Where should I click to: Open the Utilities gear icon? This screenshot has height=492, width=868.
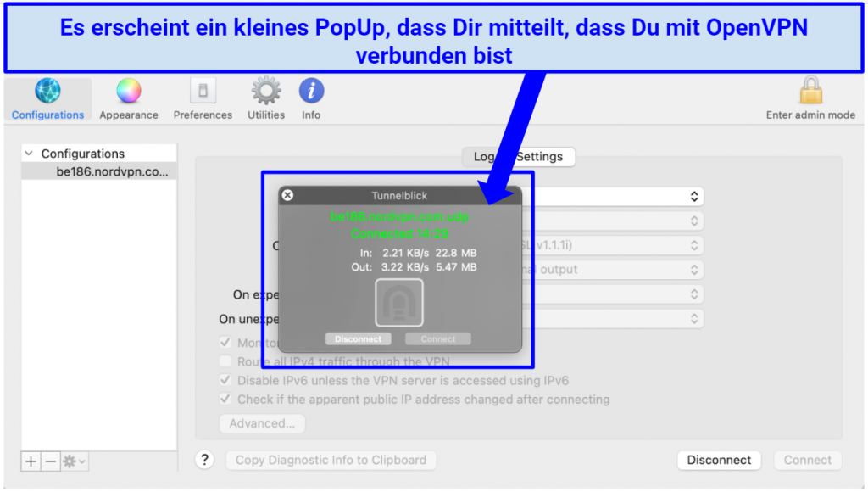[x=266, y=92]
